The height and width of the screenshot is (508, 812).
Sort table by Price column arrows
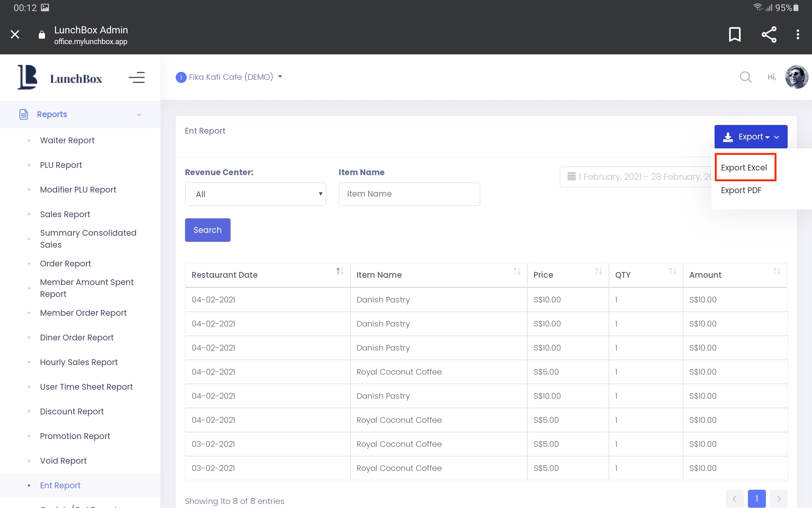coord(598,271)
